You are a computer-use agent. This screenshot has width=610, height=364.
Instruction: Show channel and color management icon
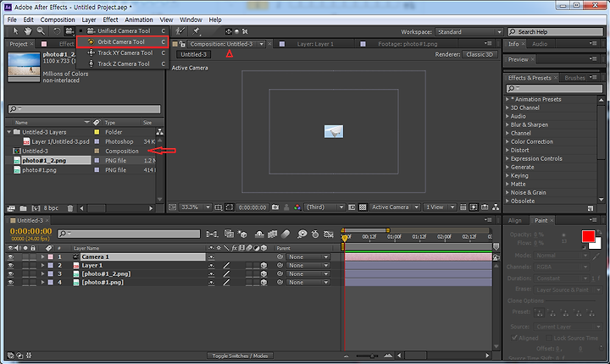coord(297,207)
